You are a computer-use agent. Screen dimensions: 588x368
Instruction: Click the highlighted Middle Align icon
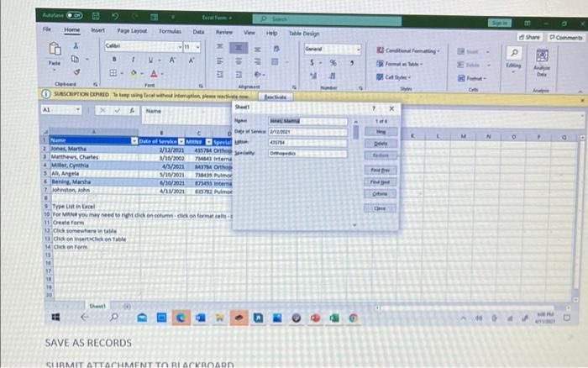click(239, 48)
